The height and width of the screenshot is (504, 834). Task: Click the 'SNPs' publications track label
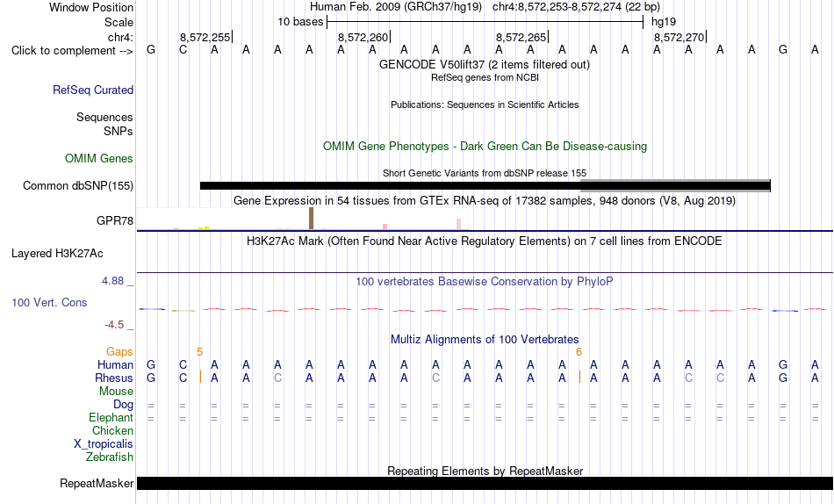(x=119, y=131)
